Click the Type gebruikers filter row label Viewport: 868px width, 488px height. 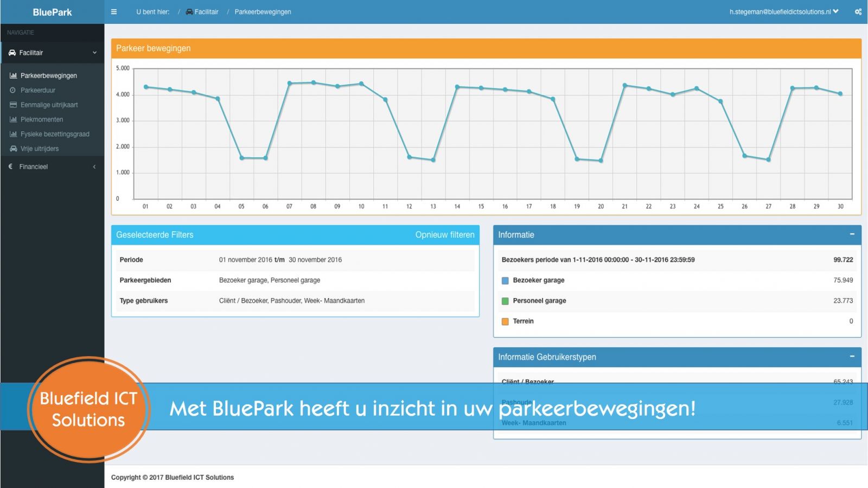[144, 301]
